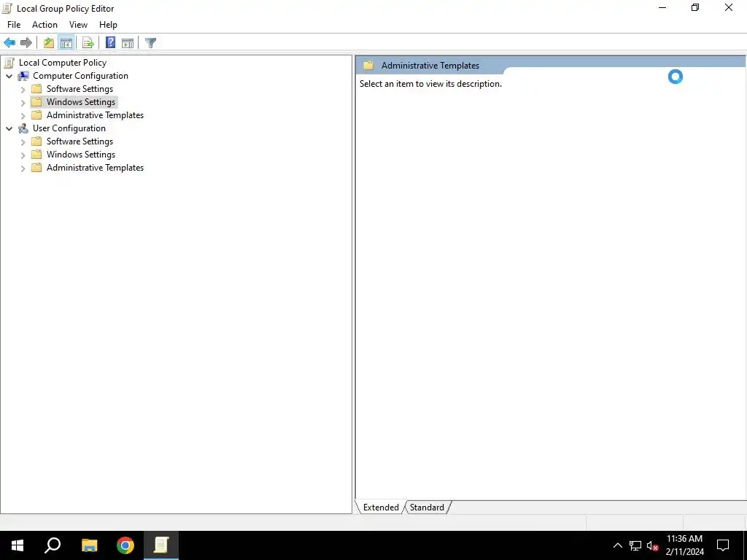Open the Action menu
Viewport: 747px width, 560px height.
[44, 25]
